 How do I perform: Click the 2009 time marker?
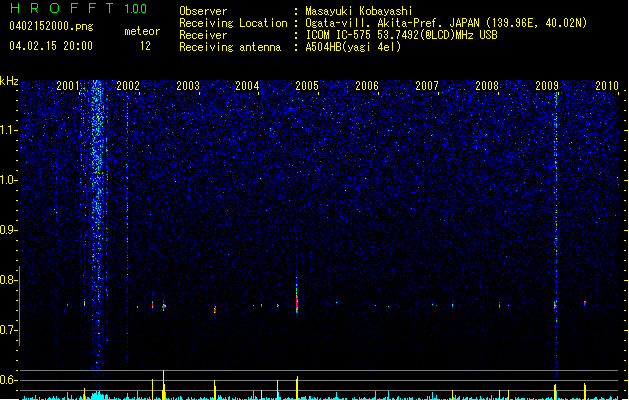547,86
